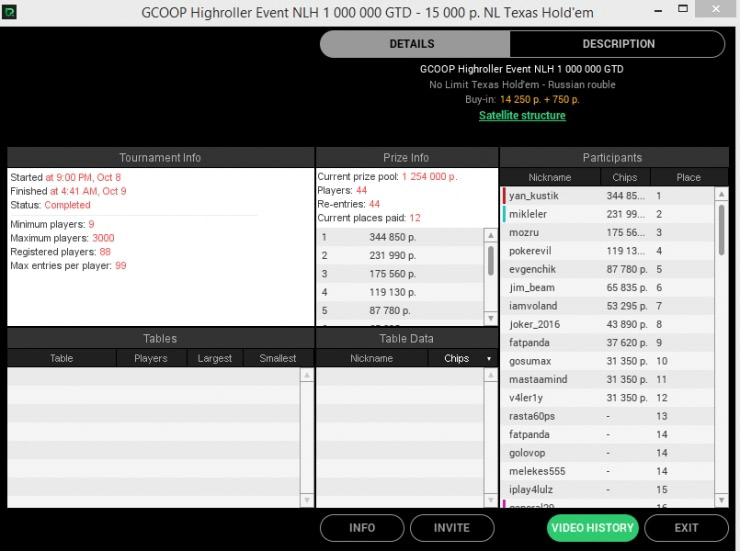Screen dimensions: 740x551
Task: Click the Table Data scroll down arrow
Action: point(490,500)
